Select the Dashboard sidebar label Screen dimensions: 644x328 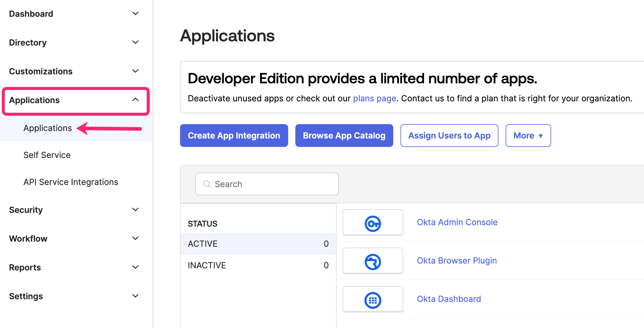pyautogui.click(x=31, y=14)
